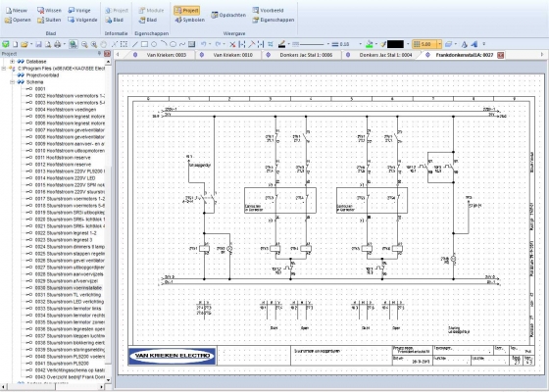This screenshot has width=549, height=392.
Task: Click the new document icon in toolbar
Action: (x=15, y=44)
